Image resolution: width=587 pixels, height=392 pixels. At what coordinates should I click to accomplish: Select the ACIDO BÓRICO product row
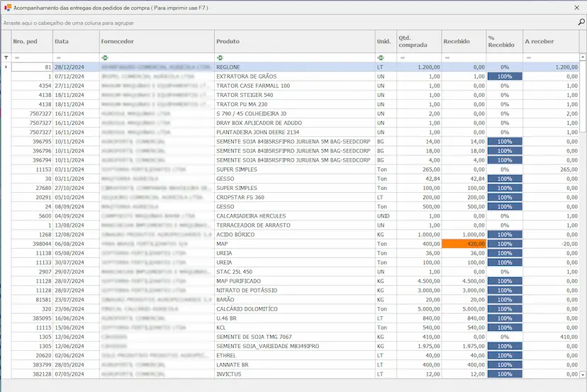coord(293,234)
